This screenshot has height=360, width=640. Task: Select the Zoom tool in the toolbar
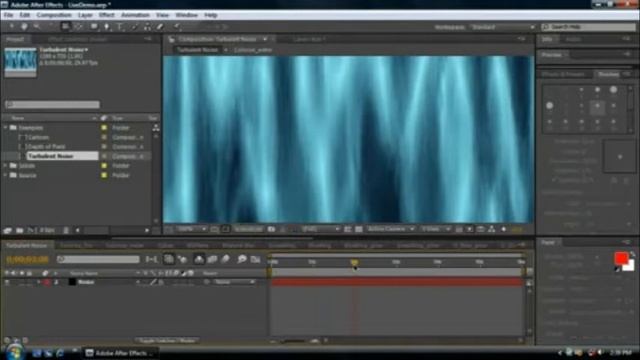pos(37,27)
